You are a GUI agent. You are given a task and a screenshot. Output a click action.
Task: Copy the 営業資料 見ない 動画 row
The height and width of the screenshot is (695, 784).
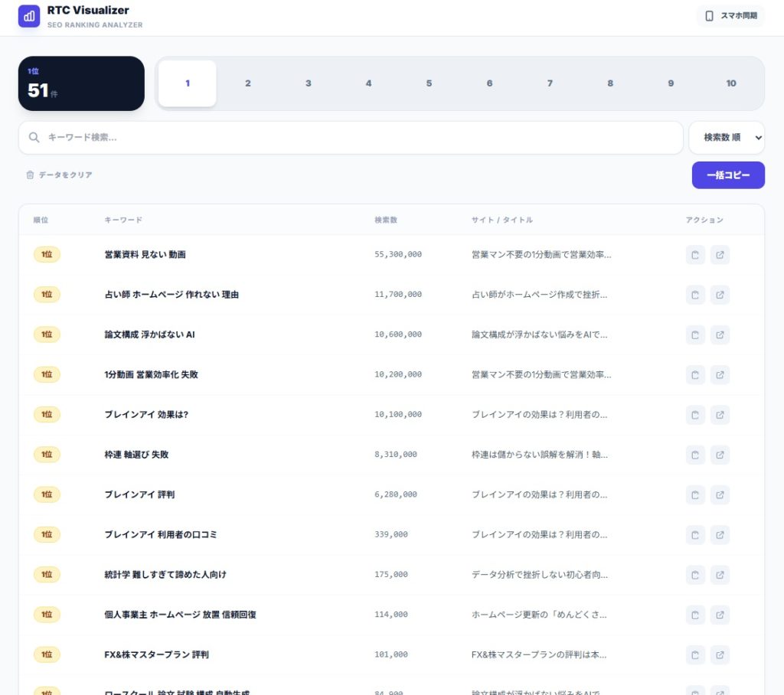pos(695,255)
